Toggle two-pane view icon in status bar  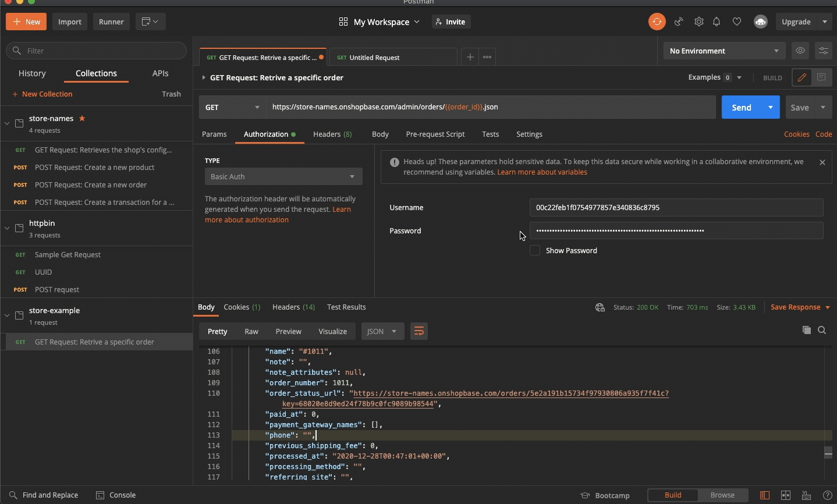(786, 495)
